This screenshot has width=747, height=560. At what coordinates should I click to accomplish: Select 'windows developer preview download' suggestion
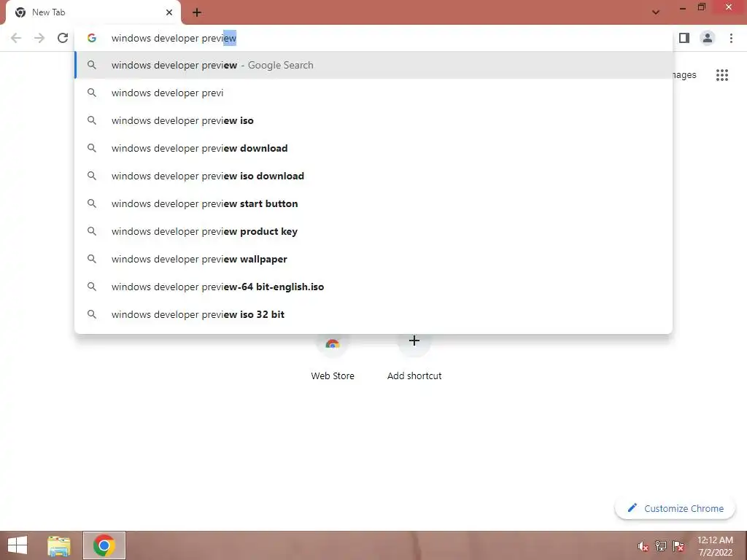point(373,148)
